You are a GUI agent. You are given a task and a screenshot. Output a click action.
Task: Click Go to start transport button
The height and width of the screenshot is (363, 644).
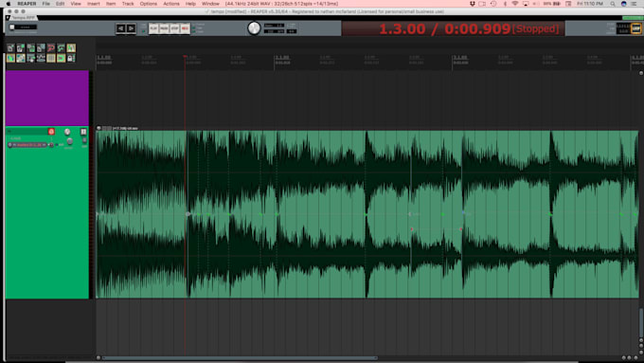tap(120, 28)
